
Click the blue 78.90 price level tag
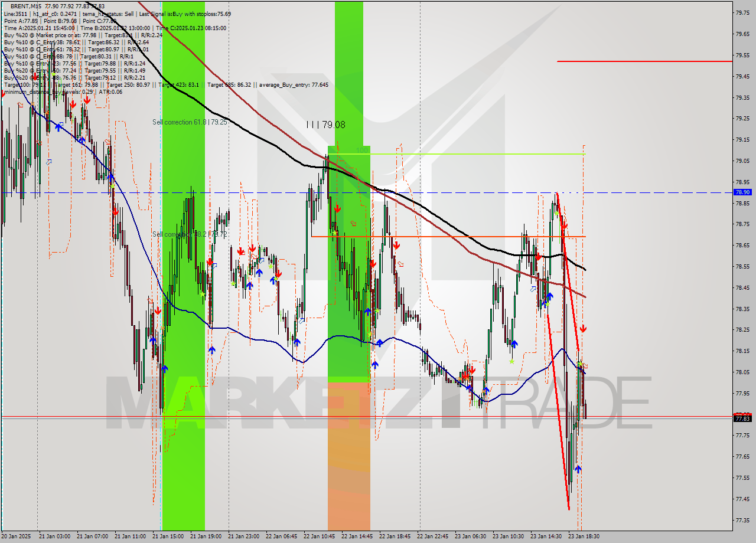tap(742, 192)
